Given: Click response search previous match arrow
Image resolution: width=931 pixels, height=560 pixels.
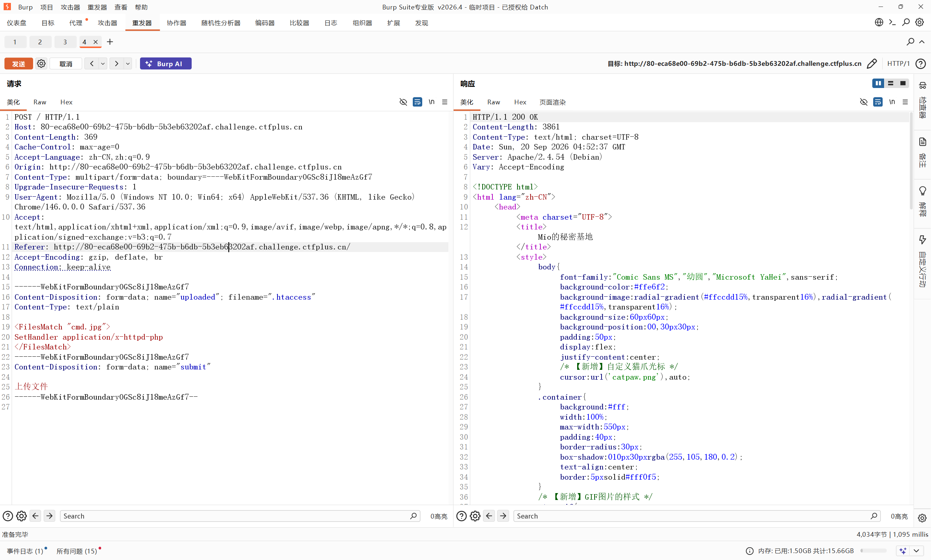Looking at the screenshot, I should pyautogui.click(x=489, y=516).
